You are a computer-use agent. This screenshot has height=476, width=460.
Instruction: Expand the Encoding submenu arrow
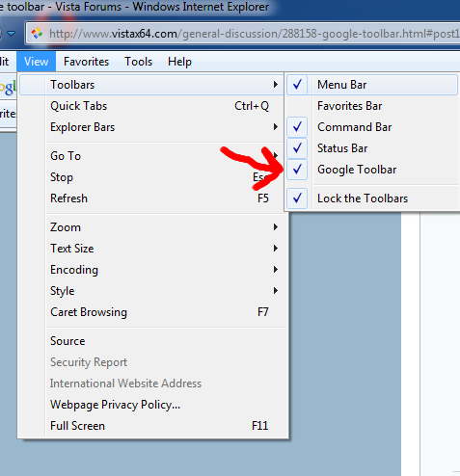click(276, 270)
